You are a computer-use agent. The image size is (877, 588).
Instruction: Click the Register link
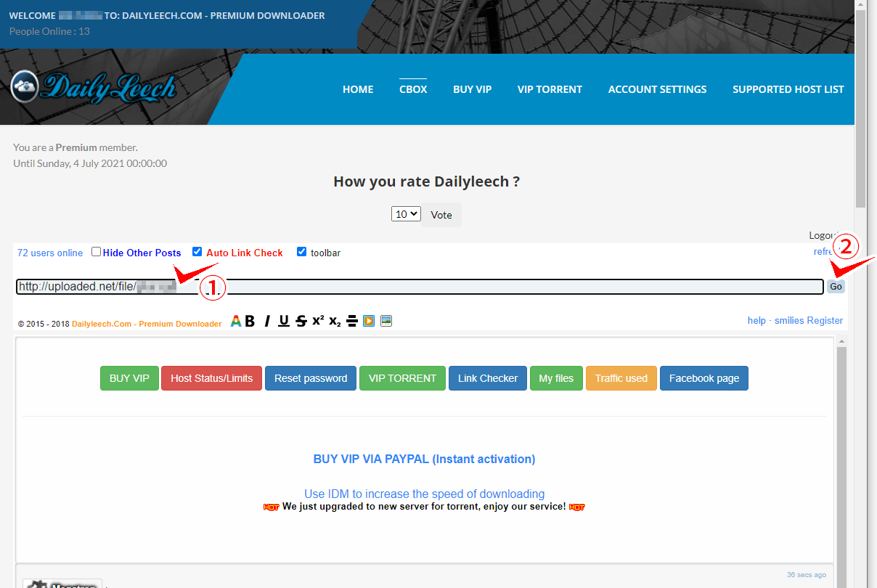pyautogui.click(x=825, y=320)
